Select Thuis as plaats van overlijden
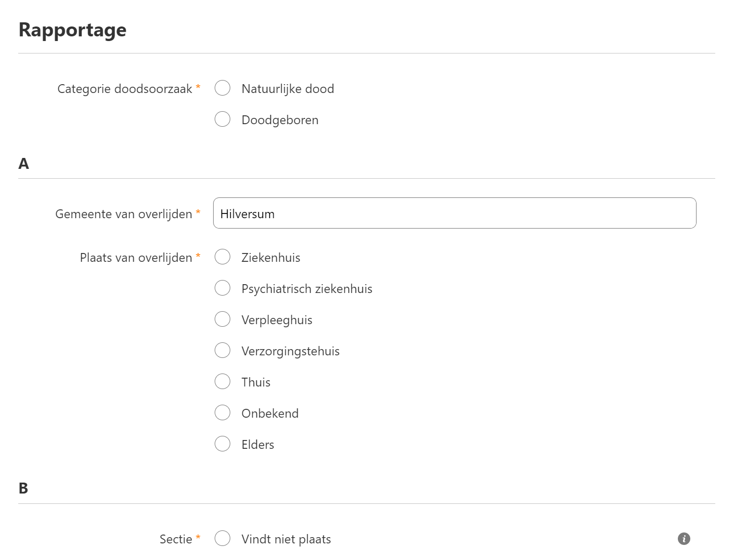This screenshot has width=735, height=560. [222, 382]
